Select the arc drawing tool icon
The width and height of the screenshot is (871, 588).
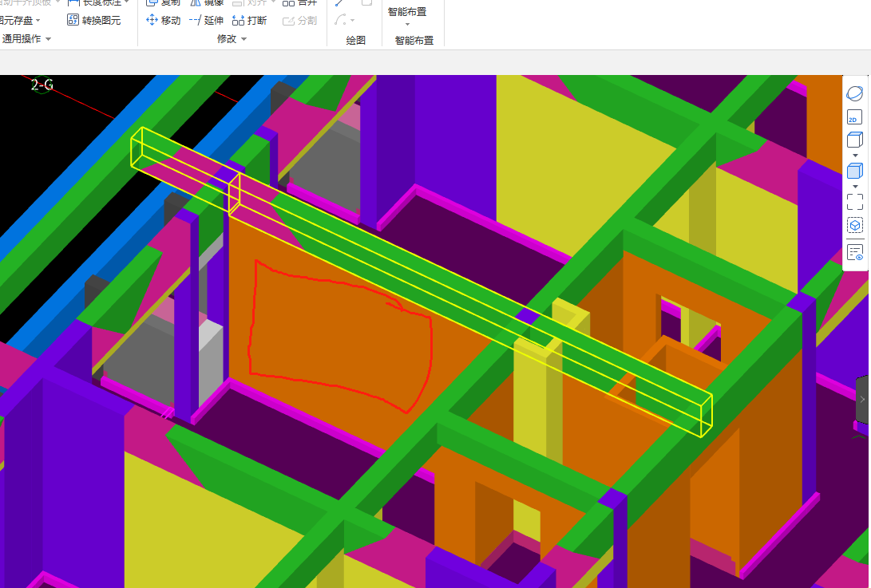tap(340, 20)
